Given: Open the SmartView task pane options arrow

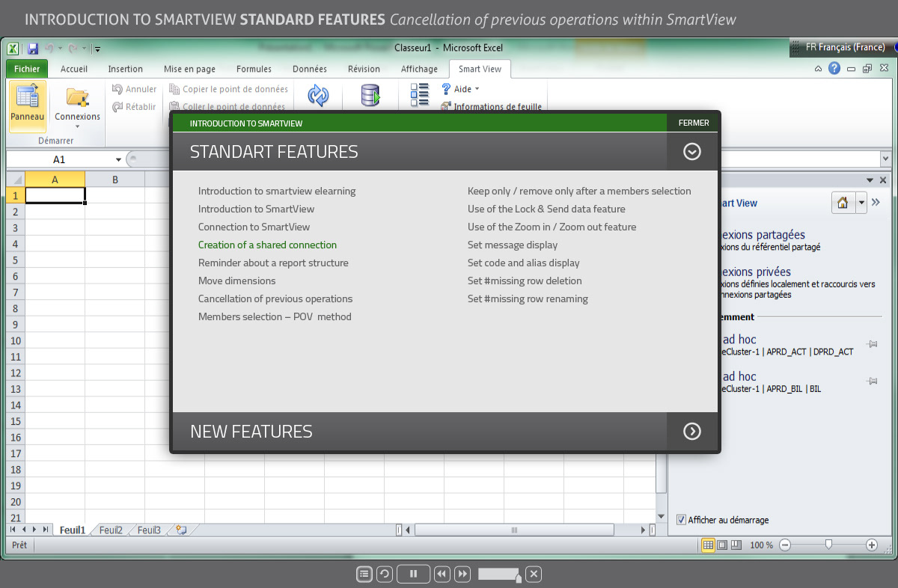Looking at the screenshot, I should (x=870, y=180).
